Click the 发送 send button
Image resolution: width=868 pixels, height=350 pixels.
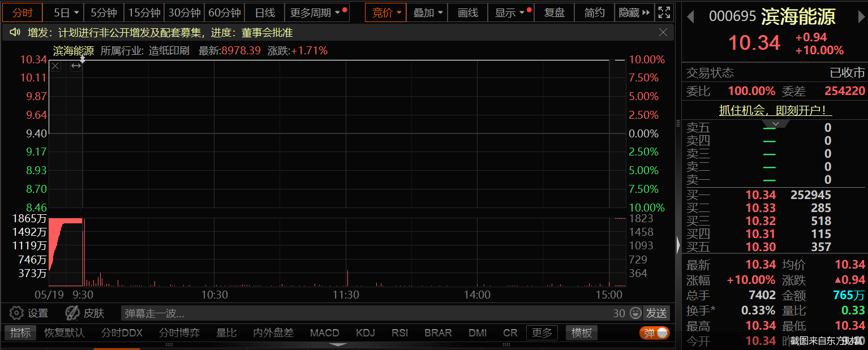pyautogui.click(x=656, y=313)
